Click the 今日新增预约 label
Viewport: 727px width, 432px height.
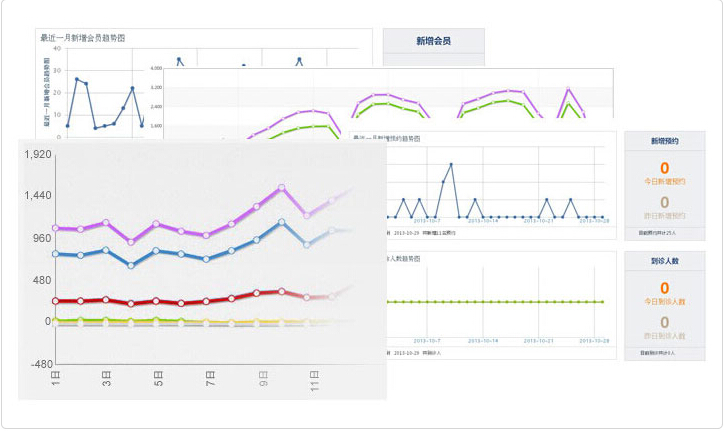coord(664,182)
